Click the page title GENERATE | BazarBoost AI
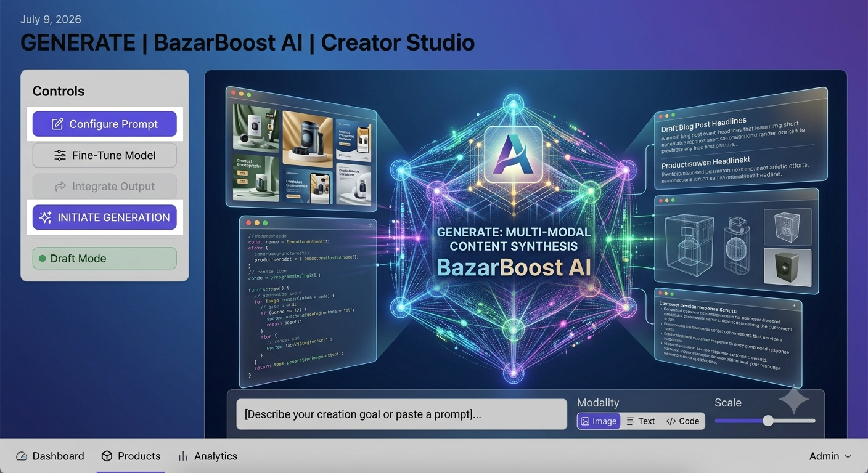Viewport: 868px width, 473px height. [248, 42]
